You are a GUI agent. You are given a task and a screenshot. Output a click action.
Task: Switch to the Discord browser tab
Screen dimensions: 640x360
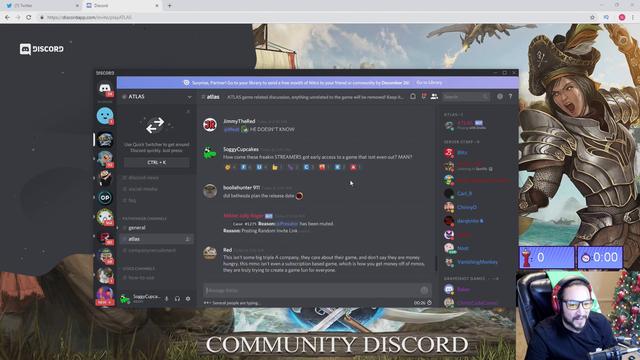tap(122, 6)
